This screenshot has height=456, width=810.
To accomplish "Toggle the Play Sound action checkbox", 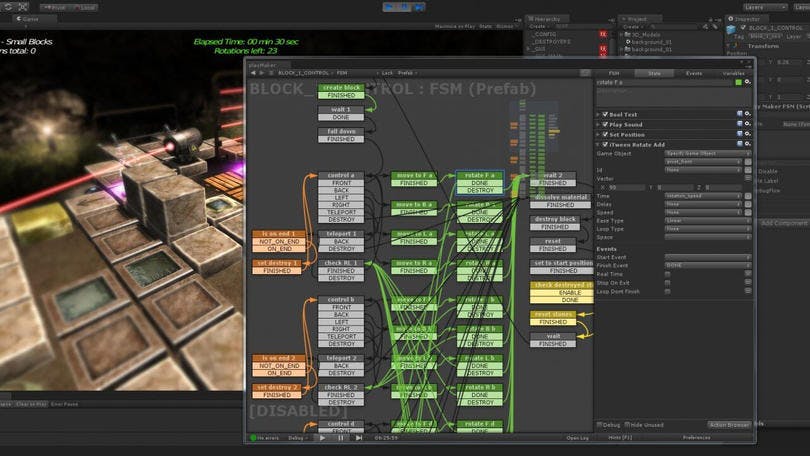I will [605, 124].
